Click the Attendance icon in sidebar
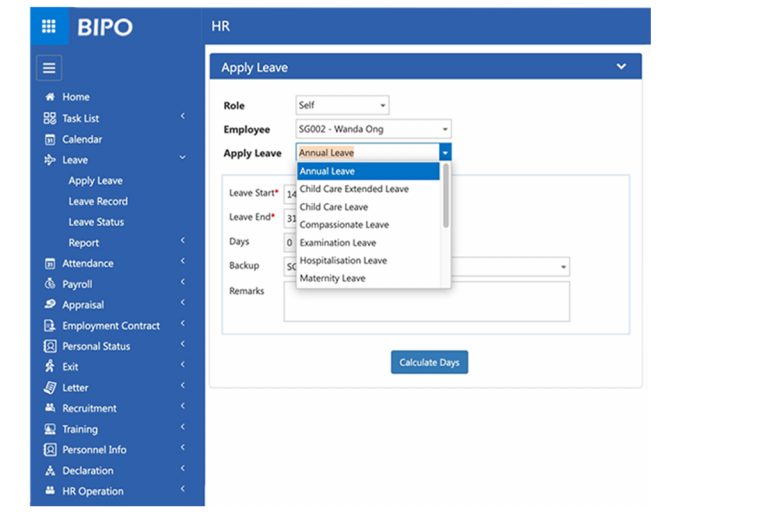This screenshot has width=768, height=512. (x=50, y=264)
